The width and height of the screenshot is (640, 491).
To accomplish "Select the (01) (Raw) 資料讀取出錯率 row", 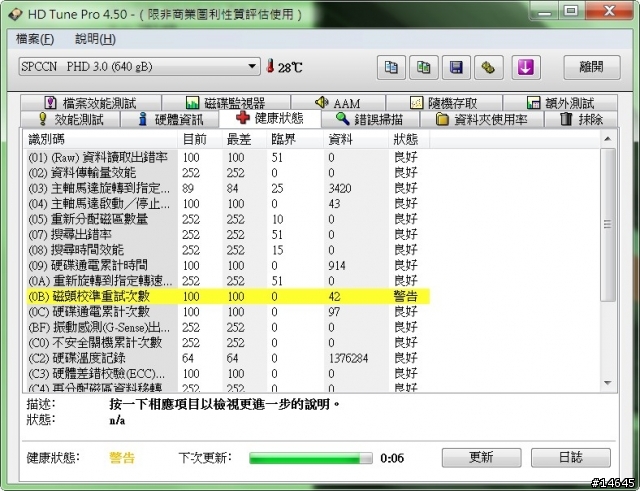I will [228, 158].
